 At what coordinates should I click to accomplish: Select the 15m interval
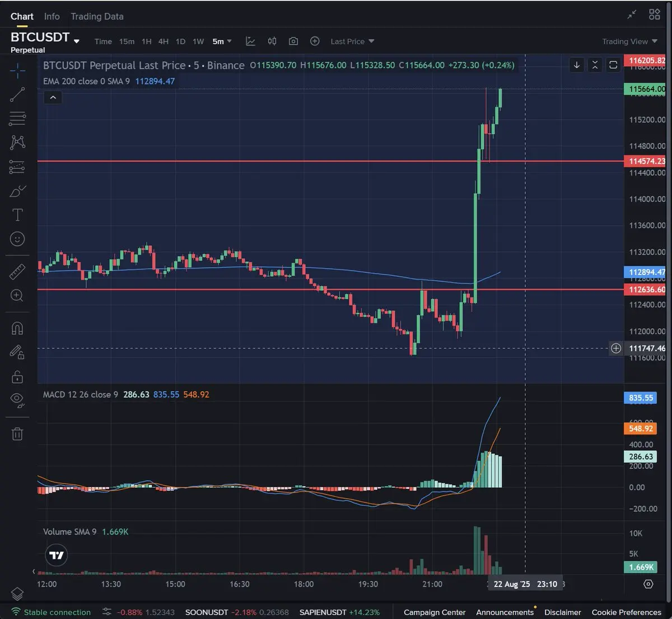(127, 41)
